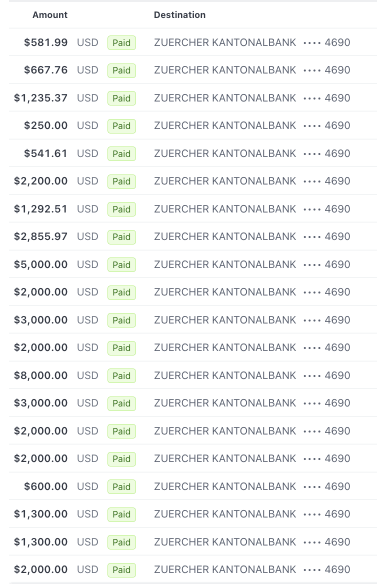Click the Paid badge for $5,000.00 payout
This screenshot has height=588, width=377.
(x=121, y=265)
